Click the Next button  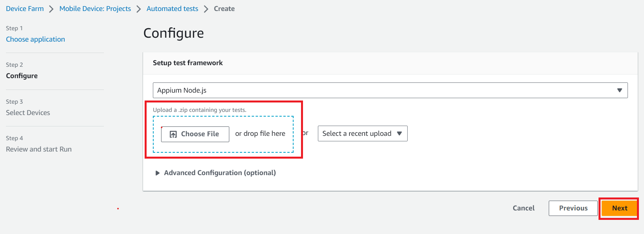pyautogui.click(x=619, y=208)
